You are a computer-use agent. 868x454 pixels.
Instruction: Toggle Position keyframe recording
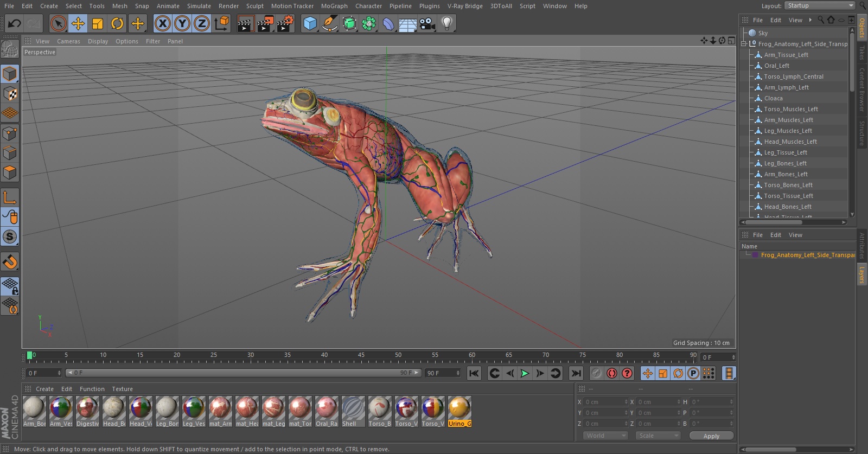648,373
